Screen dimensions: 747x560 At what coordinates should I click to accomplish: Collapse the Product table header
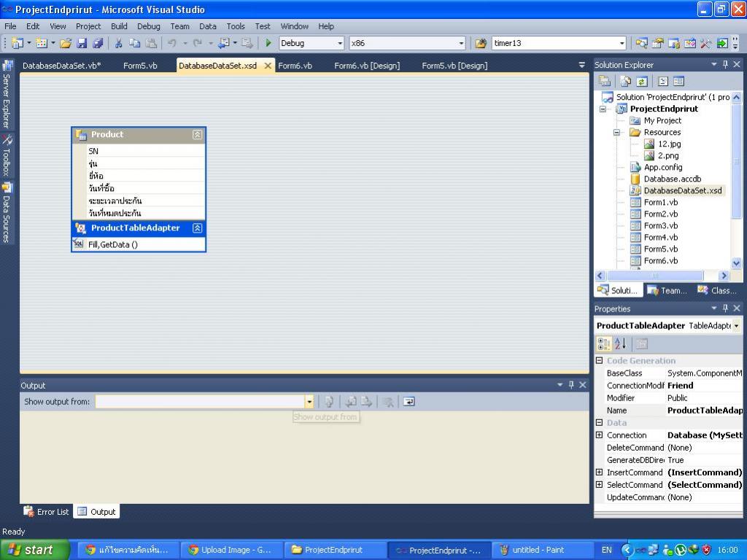point(197,135)
